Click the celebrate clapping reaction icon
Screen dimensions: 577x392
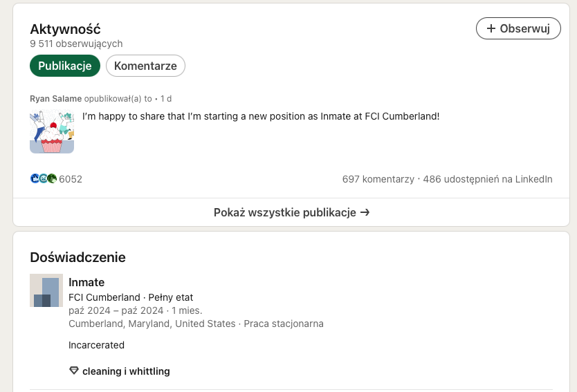52,179
